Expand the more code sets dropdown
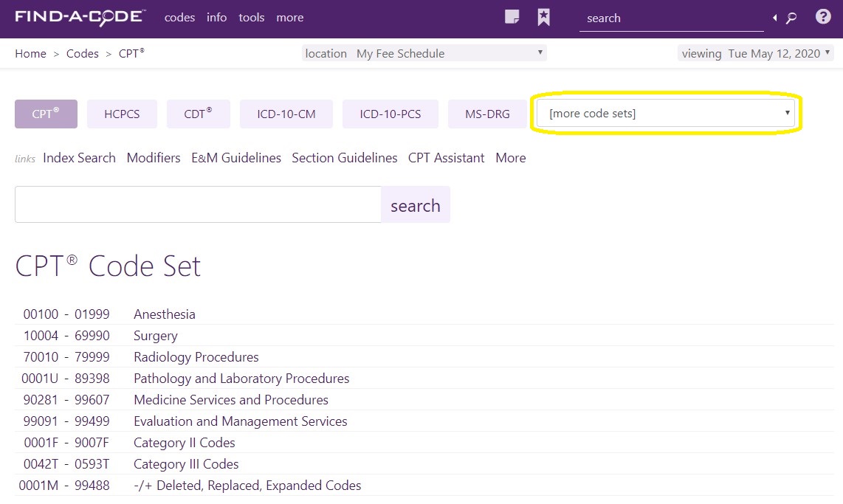The height and width of the screenshot is (504, 843). point(666,114)
